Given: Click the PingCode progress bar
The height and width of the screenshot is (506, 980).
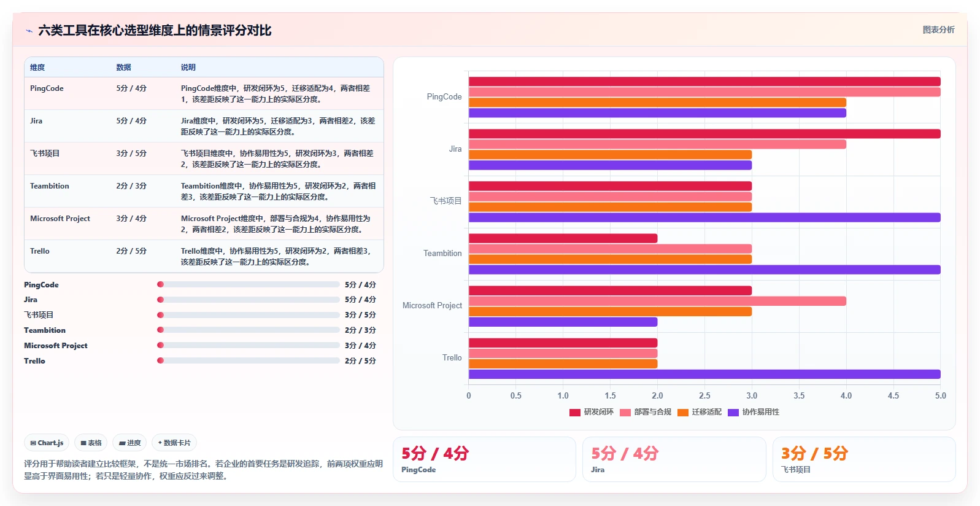Looking at the screenshot, I should [x=249, y=284].
